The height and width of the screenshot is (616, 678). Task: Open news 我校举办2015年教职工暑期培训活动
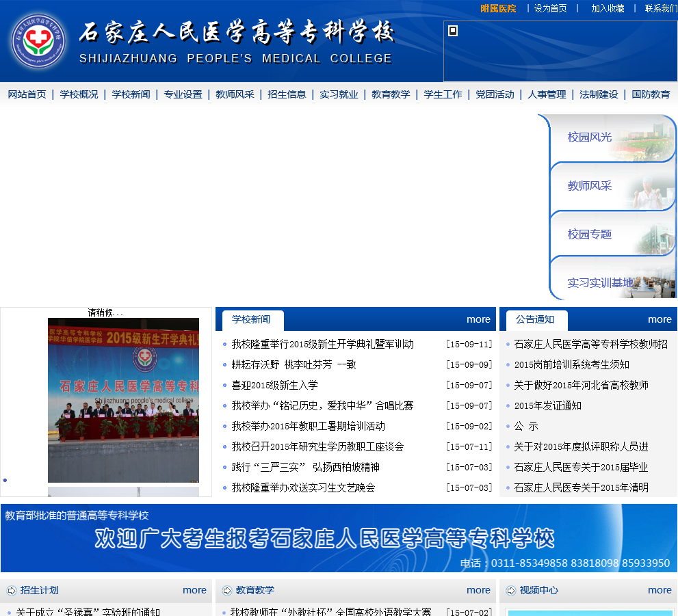coord(309,427)
